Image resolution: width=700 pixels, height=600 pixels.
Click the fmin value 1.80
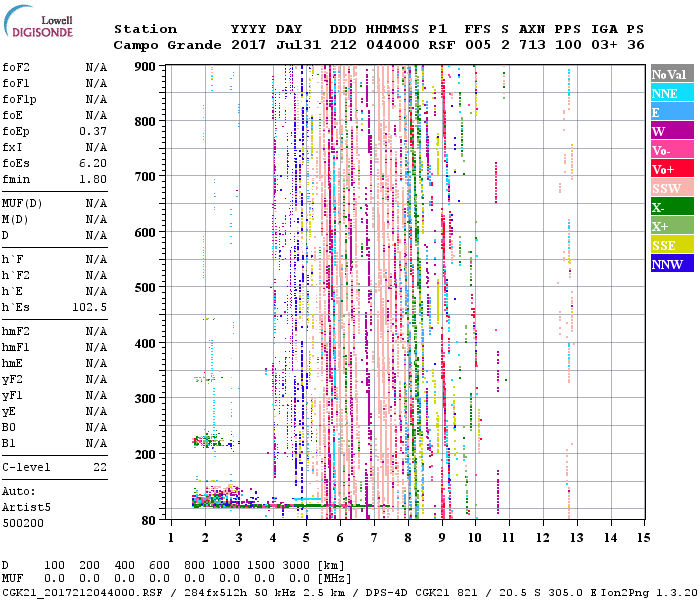click(x=93, y=179)
